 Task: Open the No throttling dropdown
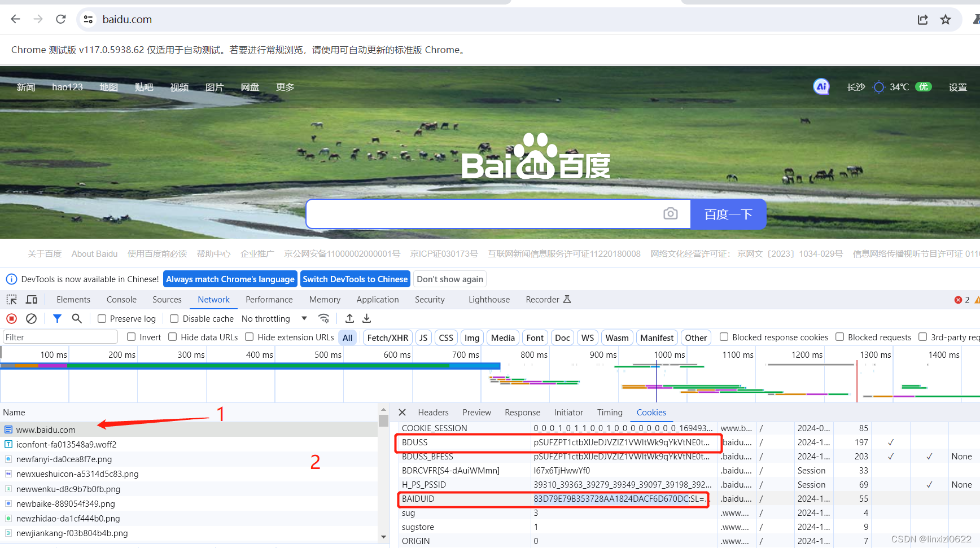(x=274, y=318)
